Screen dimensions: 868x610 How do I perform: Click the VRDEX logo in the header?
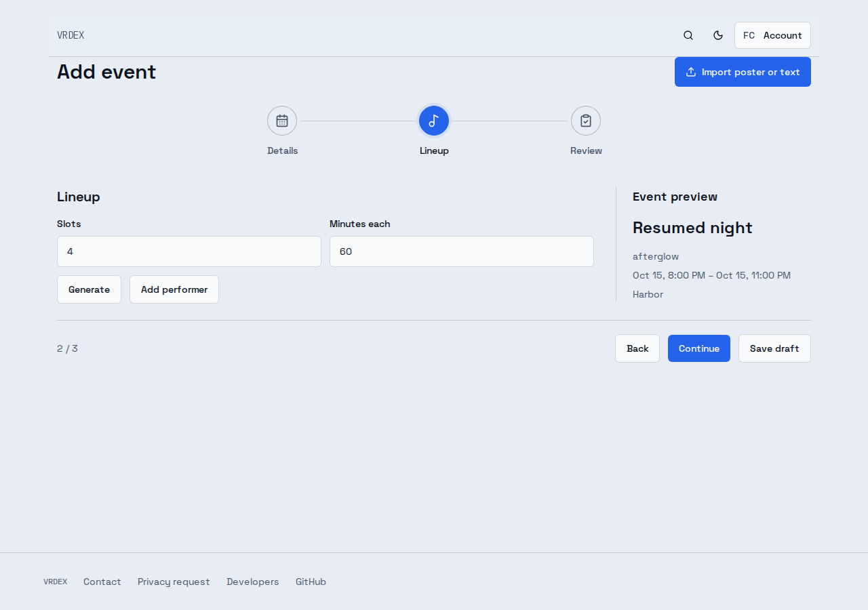[71, 35]
